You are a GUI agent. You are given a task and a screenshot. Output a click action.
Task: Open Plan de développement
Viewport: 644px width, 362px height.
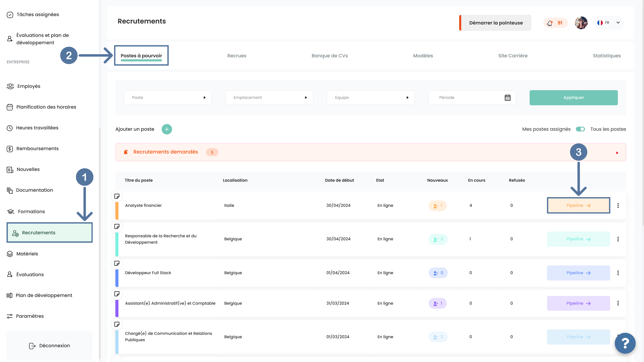point(39,295)
